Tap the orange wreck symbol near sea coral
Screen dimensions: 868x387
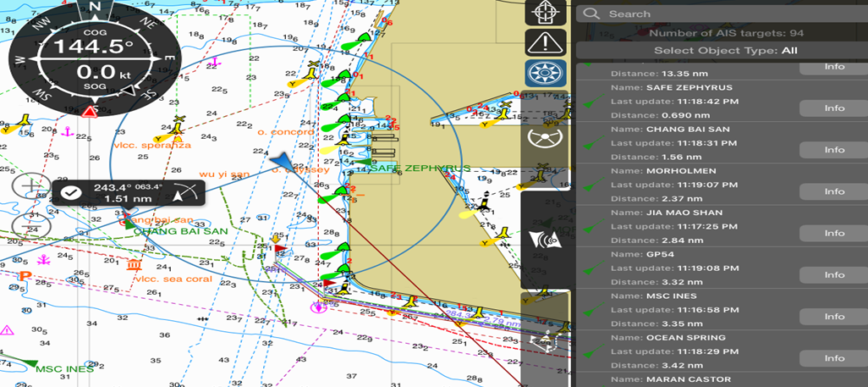pyautogui.click(x=133, y=264)
